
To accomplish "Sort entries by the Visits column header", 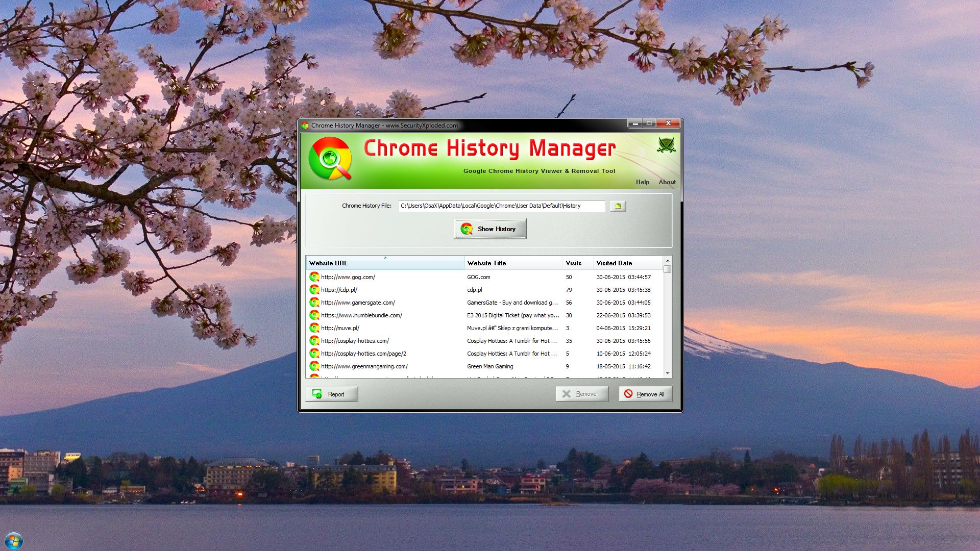I will click(574, 263).
